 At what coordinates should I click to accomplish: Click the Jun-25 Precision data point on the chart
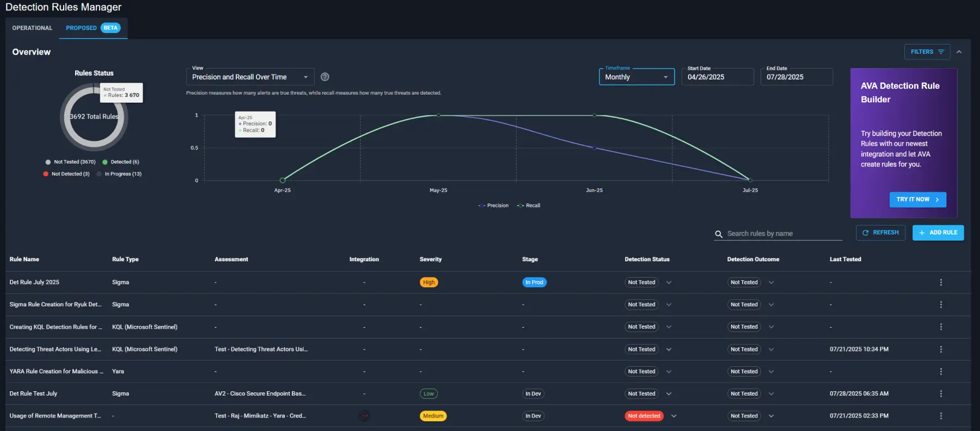(x=594, y=147)
